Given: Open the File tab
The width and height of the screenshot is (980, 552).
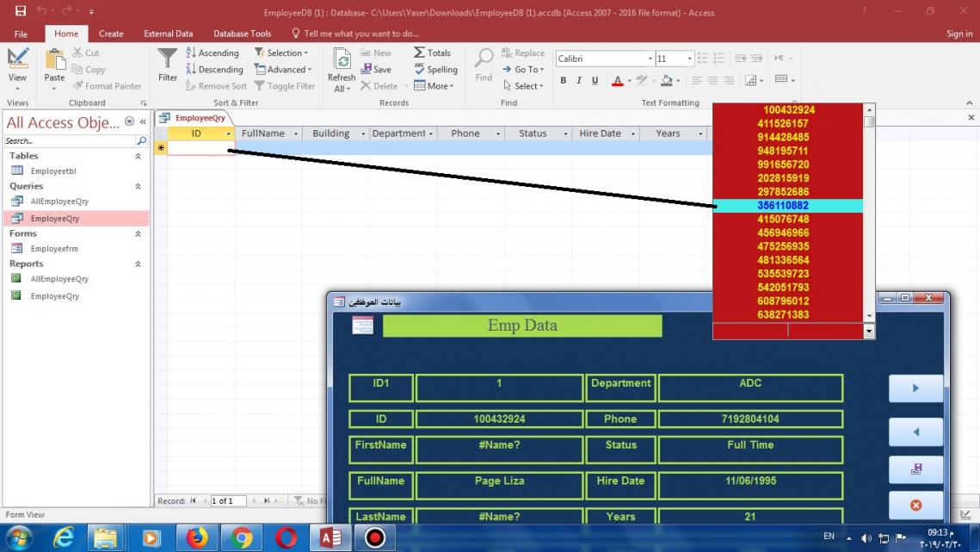Looking at the screenshot, I should tap(21, 34).
